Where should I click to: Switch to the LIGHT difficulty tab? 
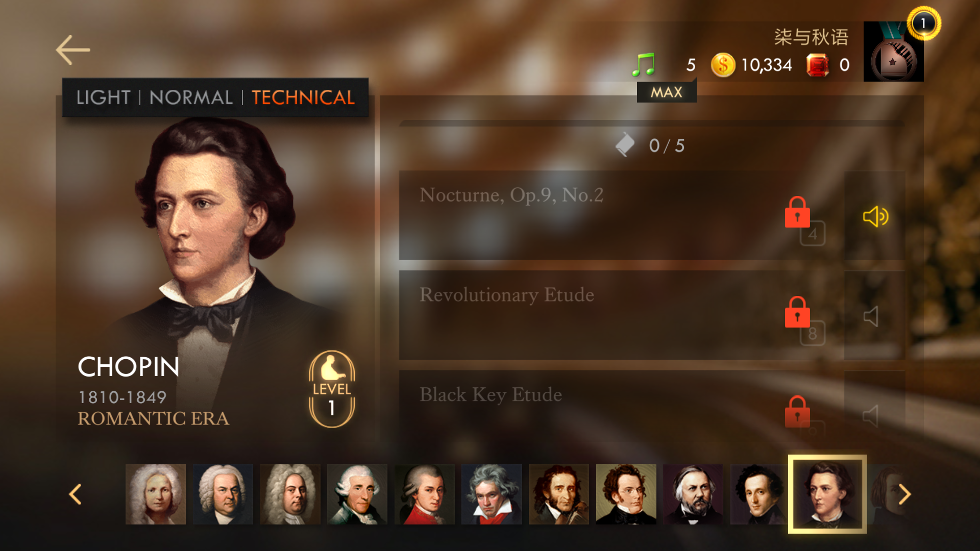103,97
